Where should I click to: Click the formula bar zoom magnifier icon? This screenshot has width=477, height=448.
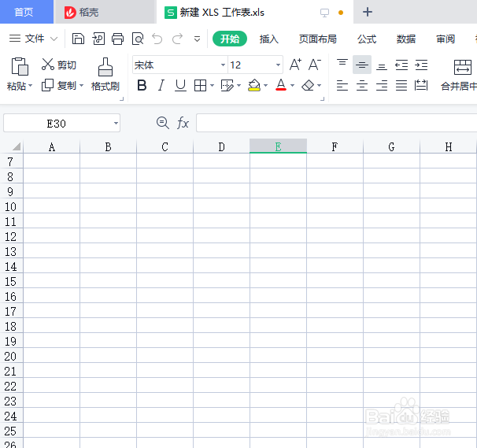[163, 123]
